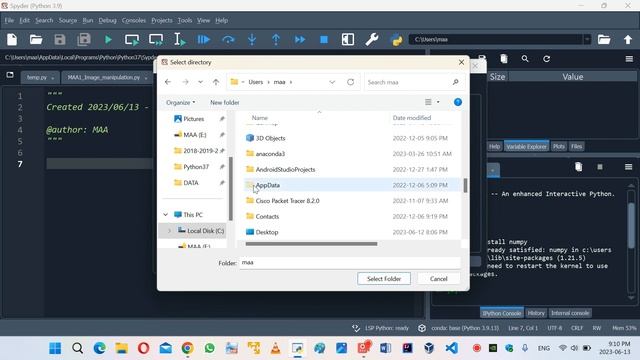Run cell and advance icon
640x360 pixels.
pos(156,40)
